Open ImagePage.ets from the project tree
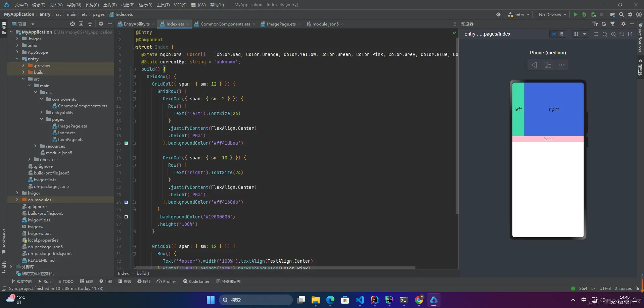Viewport: 644px width, 308px height. click(72, 126)
